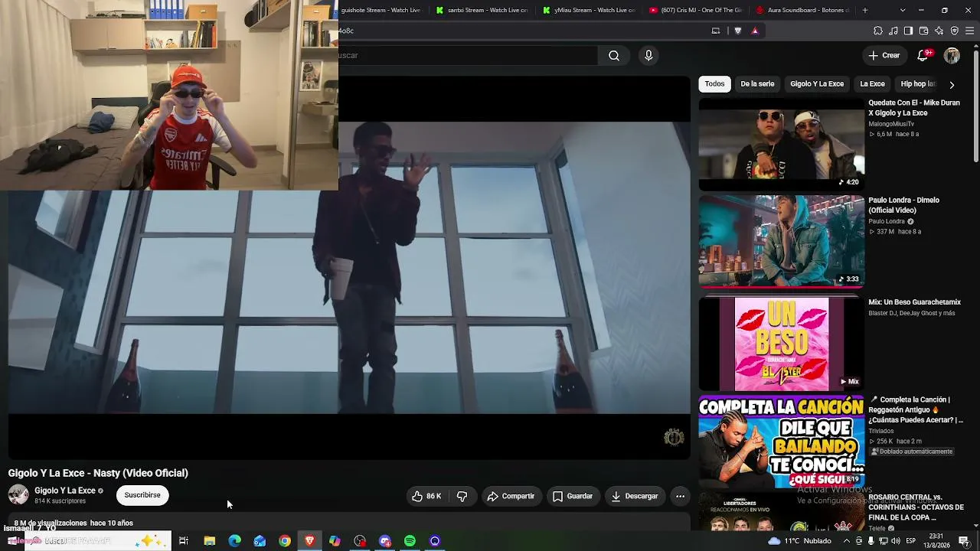The width and height of the screenshot is (980, 551).
Task: Click the Brave browser taskbar icon
Action: point(309,541)
